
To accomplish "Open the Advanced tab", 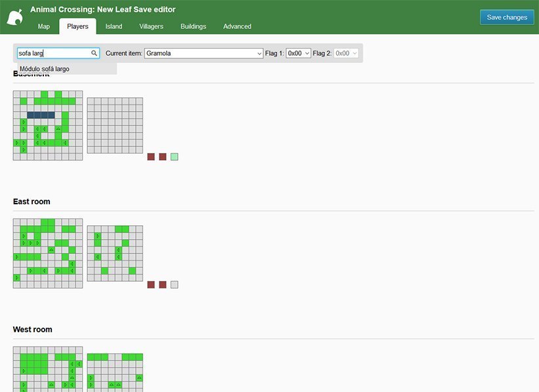I will click(237, 26).
